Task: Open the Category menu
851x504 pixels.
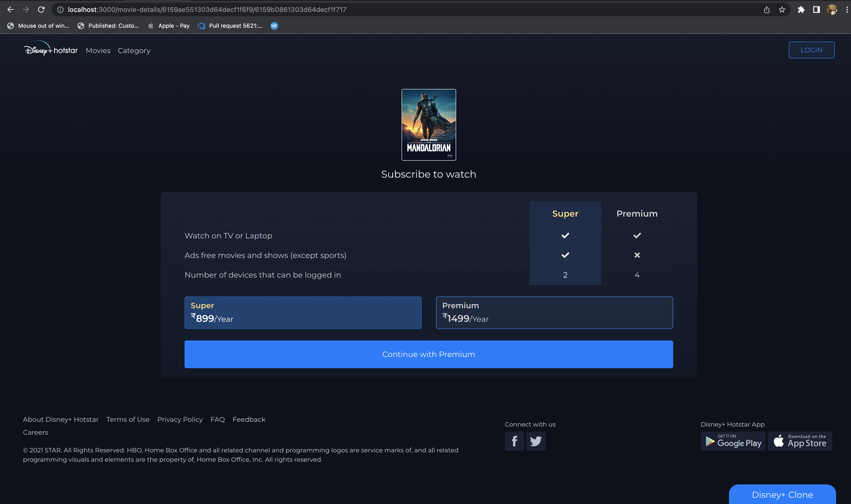Action: coord(134,50)
